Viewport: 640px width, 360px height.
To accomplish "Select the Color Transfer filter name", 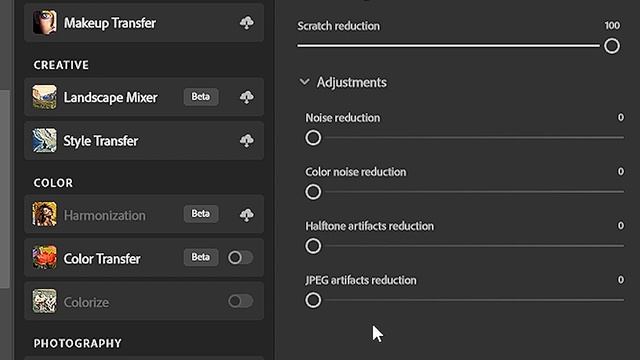I will [102, 259].
